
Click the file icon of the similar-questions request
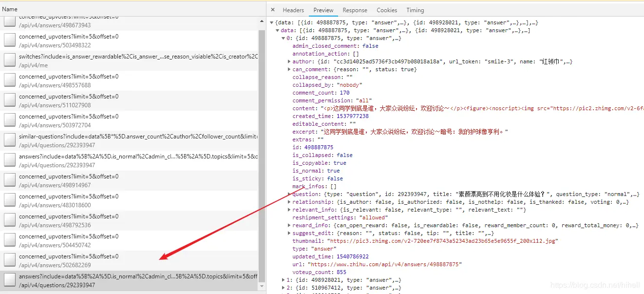(10, 140)
